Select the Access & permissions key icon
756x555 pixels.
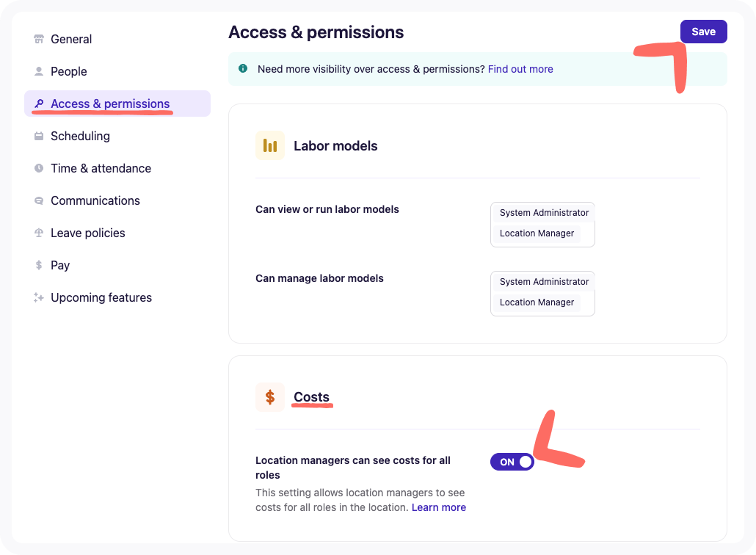pyautogui.click(x=38, y=104)
